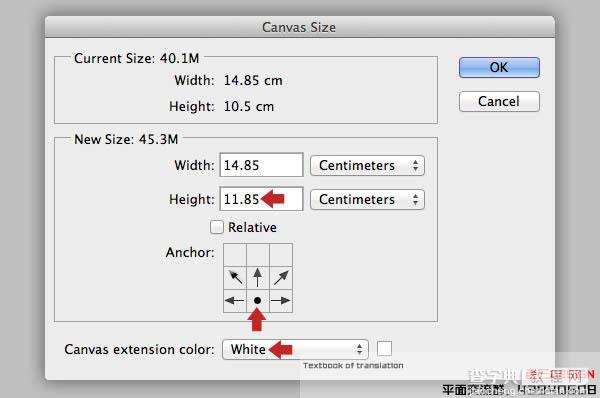This screenshot has width=600, height=398.
Task: Click the Canvas extension color label
Action: click(x=139, y=349)
